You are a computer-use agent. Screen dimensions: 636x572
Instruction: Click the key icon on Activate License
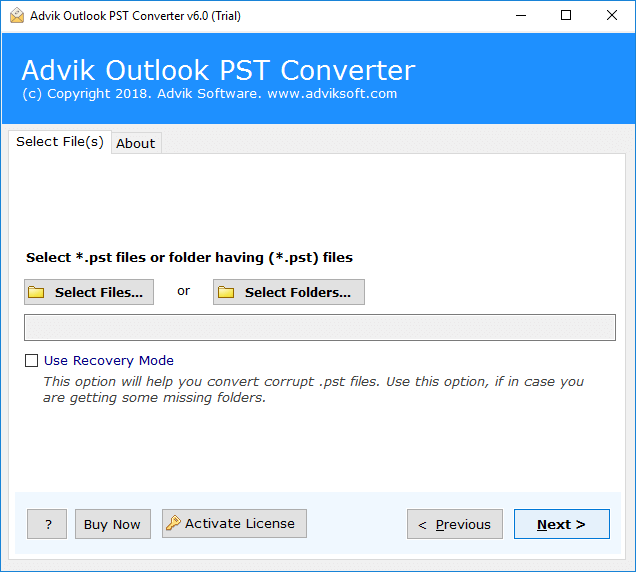coord(173,523)
